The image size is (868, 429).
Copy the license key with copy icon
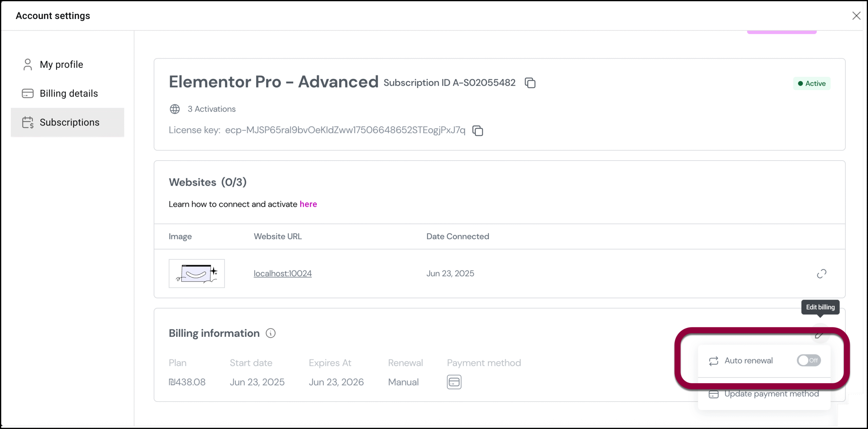pyautogui.click(x=478, y=130)
